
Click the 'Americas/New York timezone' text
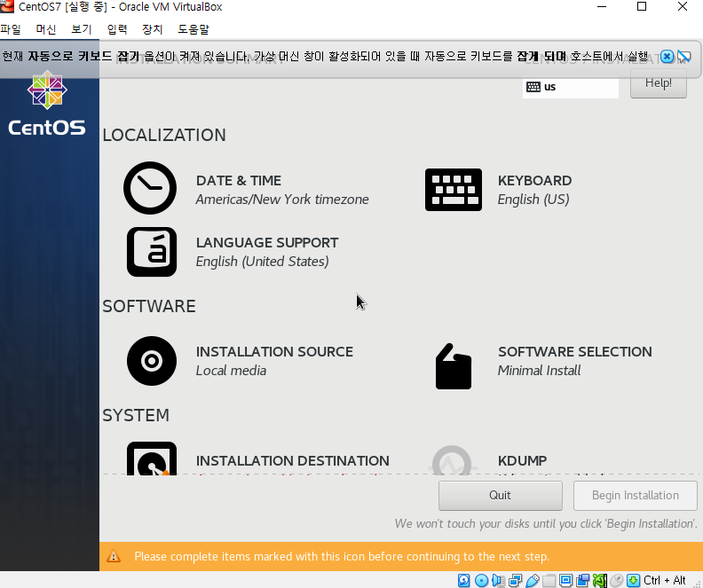pos(282,200)
